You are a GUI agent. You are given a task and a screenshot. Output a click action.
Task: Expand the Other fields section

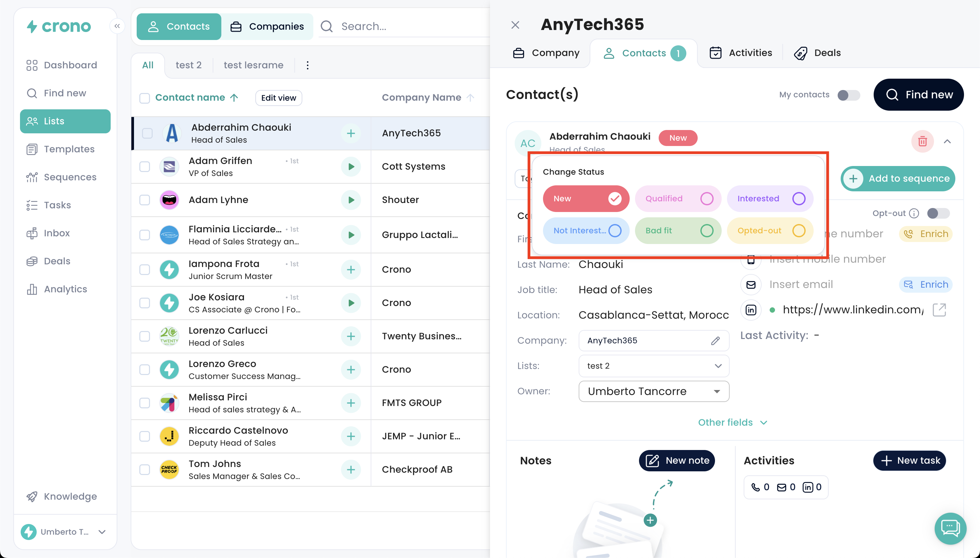pos(732,422)
